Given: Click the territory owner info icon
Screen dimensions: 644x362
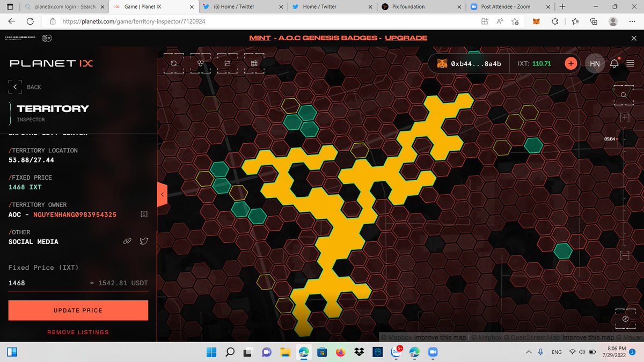Looking at the screenshot, I should click(144, 214).
